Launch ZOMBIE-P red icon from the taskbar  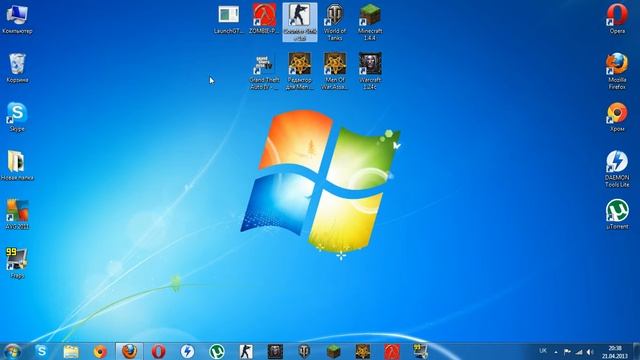click(392, 351)
